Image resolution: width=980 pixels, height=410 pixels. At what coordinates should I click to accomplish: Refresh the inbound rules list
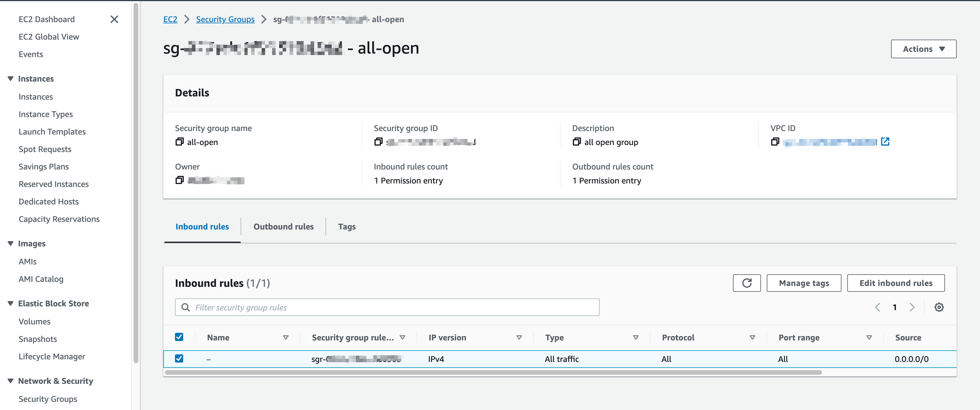pos(746,283)
